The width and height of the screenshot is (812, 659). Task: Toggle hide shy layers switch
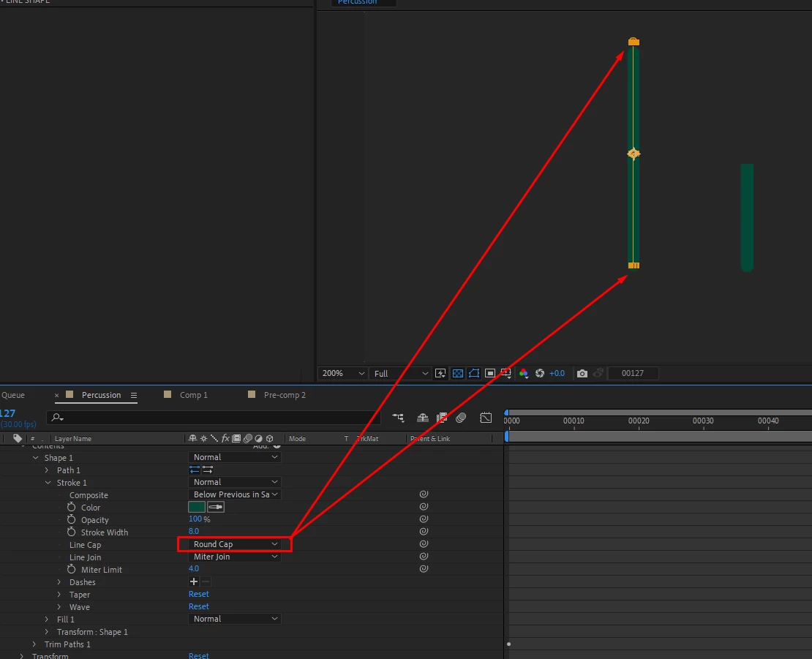423,418
